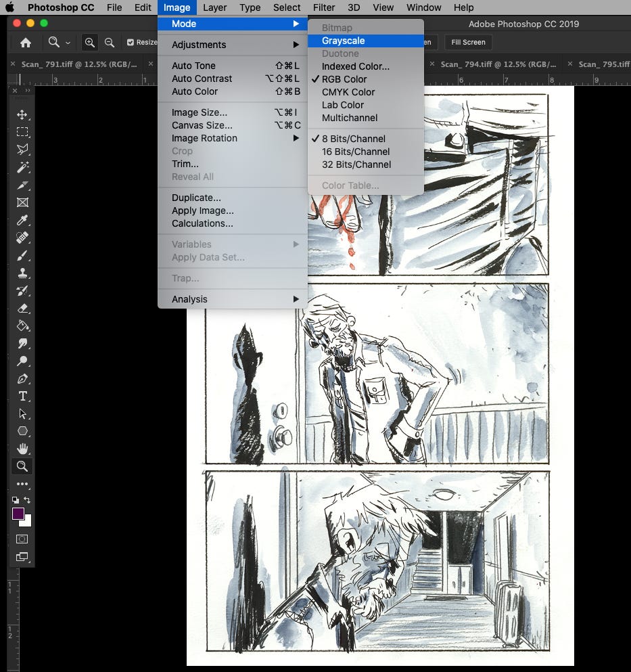Select the Eyedropper tool
This screenshot has height=672, width=631.
22,221
